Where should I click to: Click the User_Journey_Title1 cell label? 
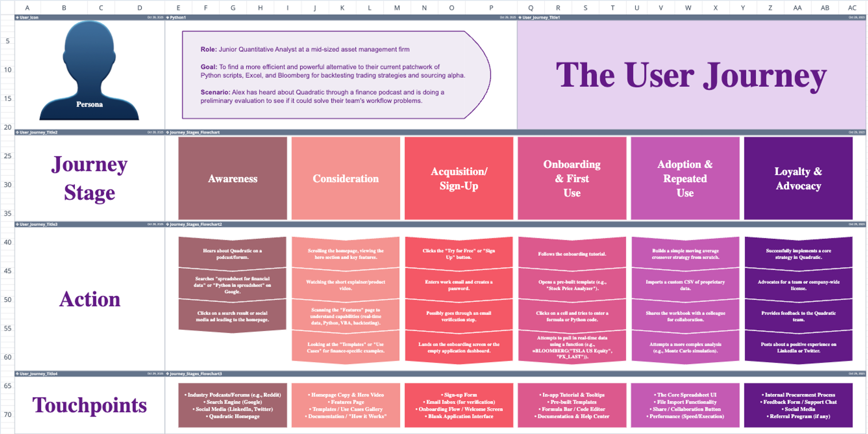point(540,17)
